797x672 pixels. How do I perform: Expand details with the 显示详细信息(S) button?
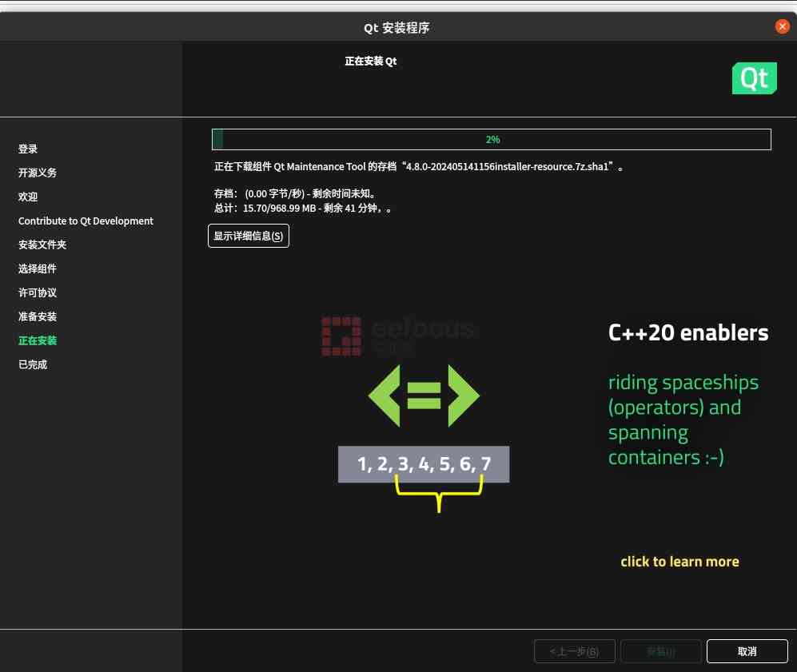pos(248,235)
